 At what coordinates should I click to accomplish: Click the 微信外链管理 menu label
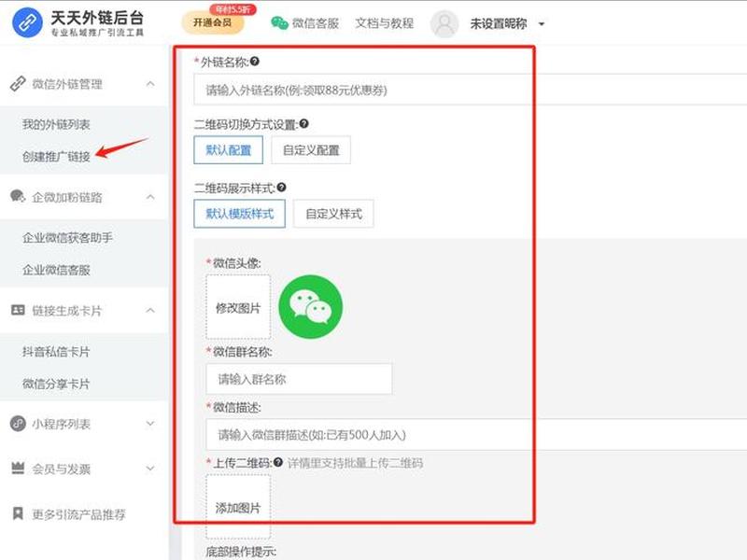(67, 84)
